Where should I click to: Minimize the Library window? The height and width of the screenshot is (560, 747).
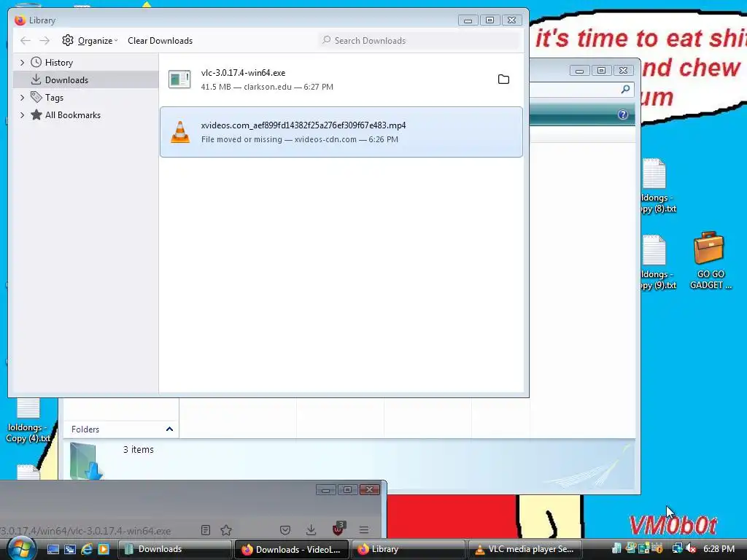coord(468,20)
